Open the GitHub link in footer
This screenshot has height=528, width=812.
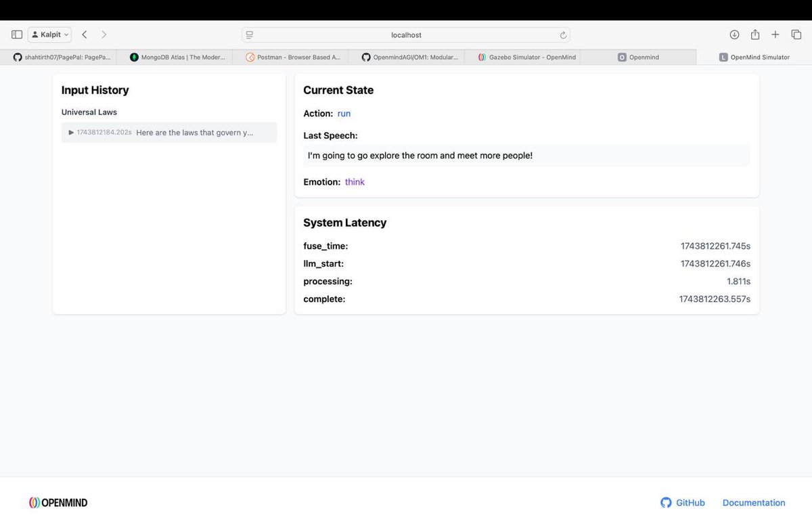(683, 503)
